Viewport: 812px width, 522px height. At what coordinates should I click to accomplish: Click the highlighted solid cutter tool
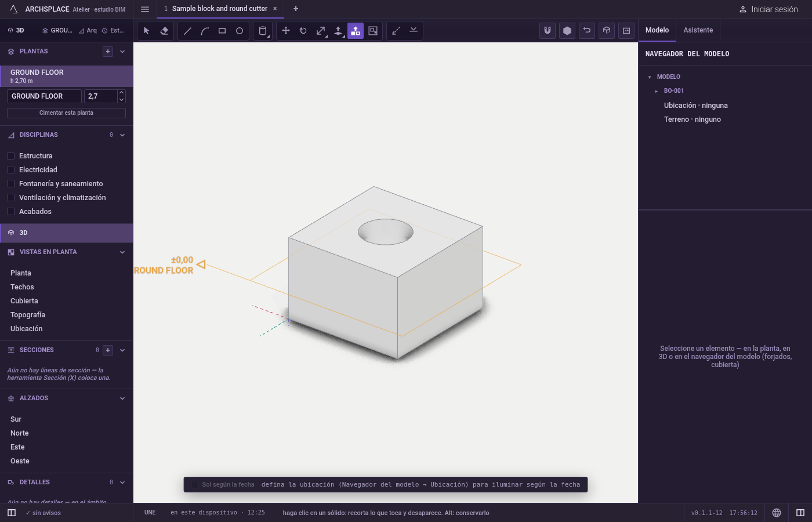click(x=356, y=31)
